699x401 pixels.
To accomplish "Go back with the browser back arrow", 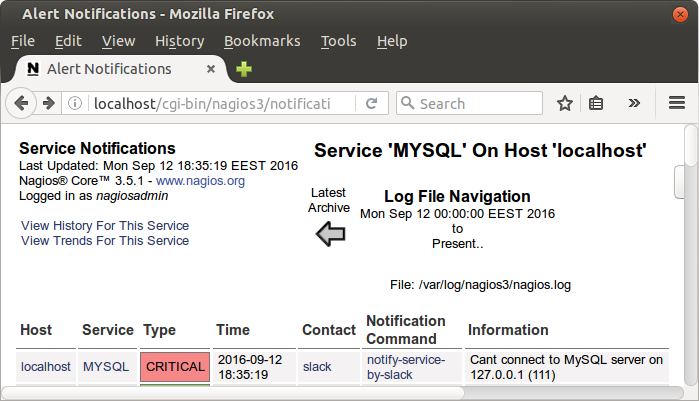I will (x=21, y=103).
